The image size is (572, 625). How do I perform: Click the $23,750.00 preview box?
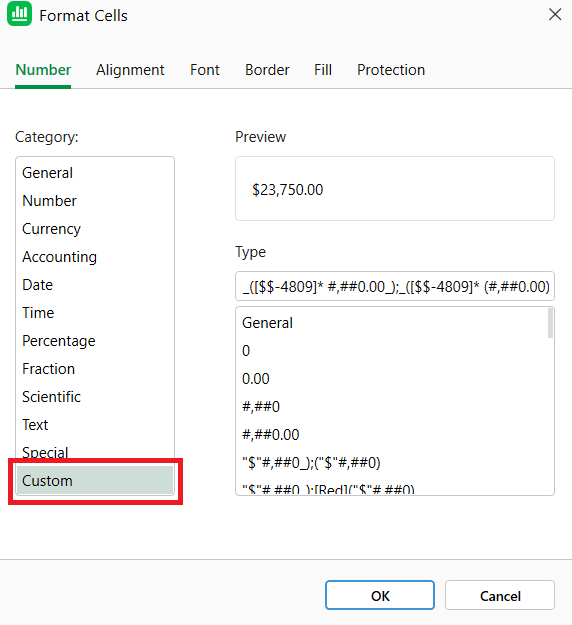tap(395, 189)
